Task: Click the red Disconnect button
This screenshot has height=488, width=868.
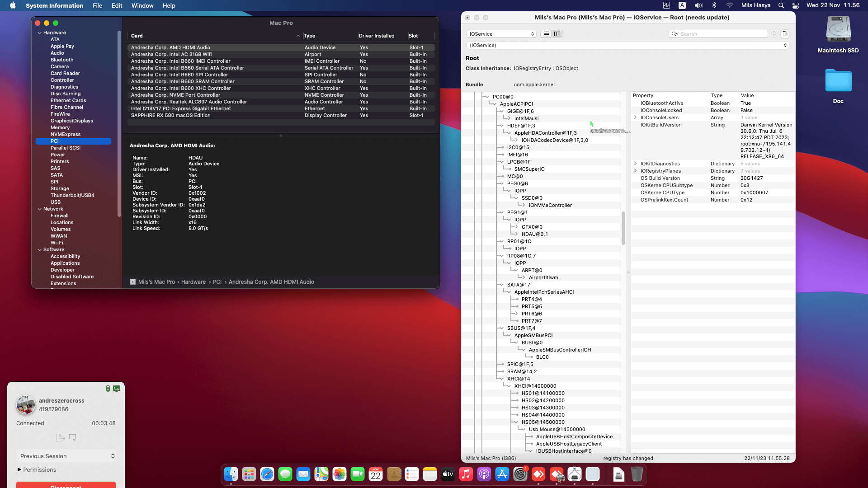Action: pyautogui.click(x=66, y=485)
